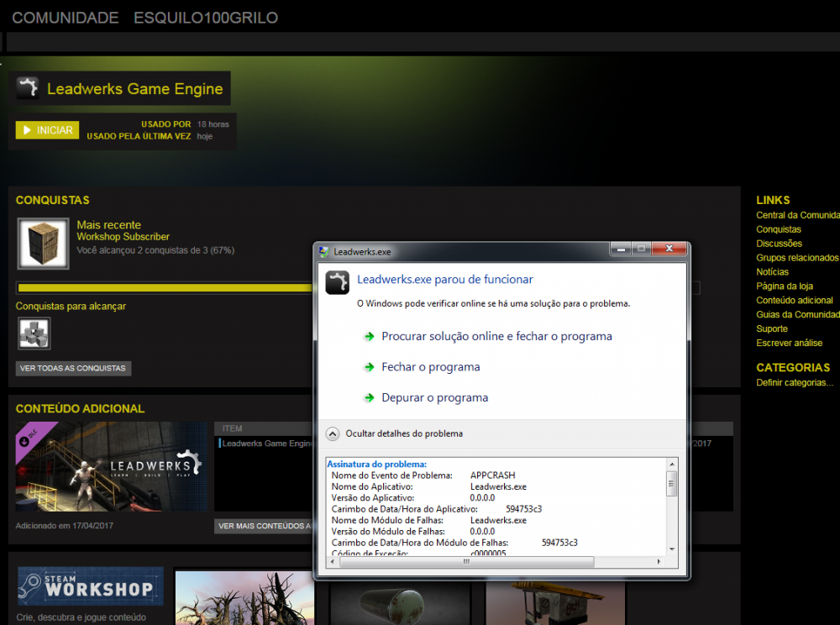This screenshot has width=840, height=625.
Task: Open the metal barrel workshop thumbnail
Action: [x=400, y=603]
